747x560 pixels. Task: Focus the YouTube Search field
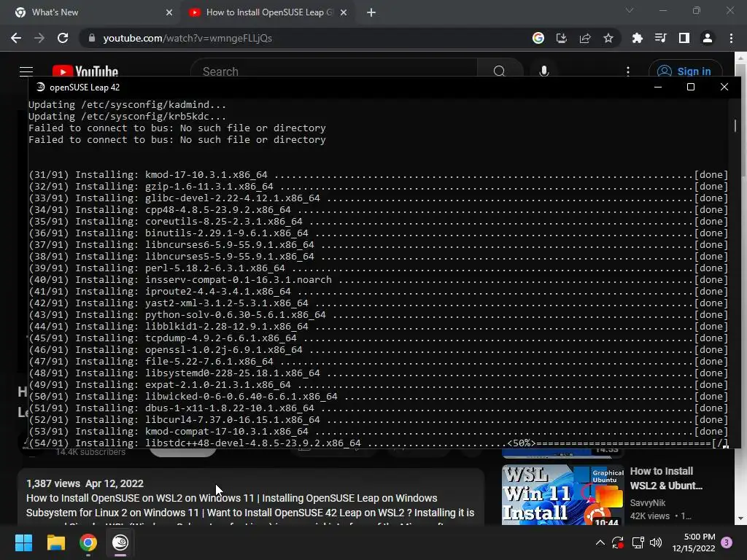[x=333, y=71]
